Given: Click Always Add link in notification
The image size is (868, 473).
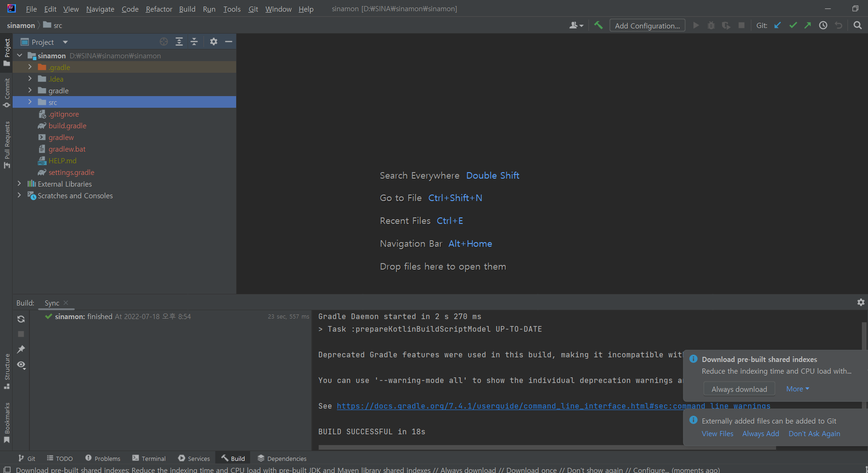Looking at the screenshot, I should click(761, 433).
